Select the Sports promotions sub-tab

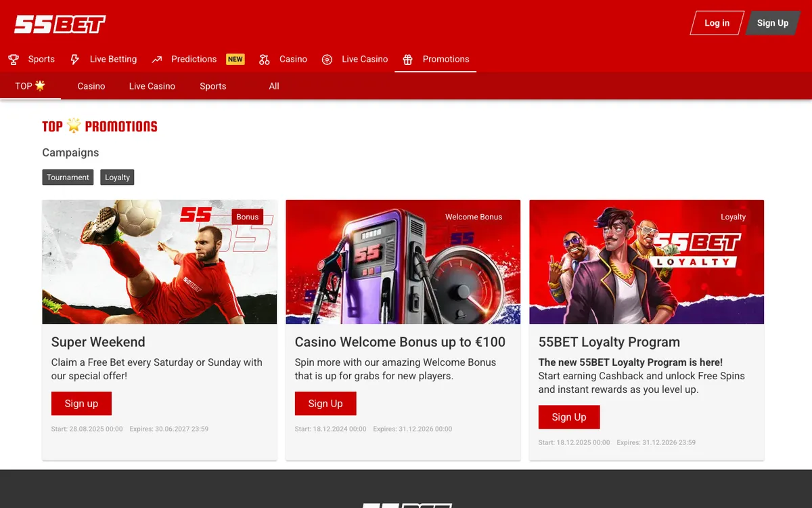pyautogui.click(x=213, y=86)
